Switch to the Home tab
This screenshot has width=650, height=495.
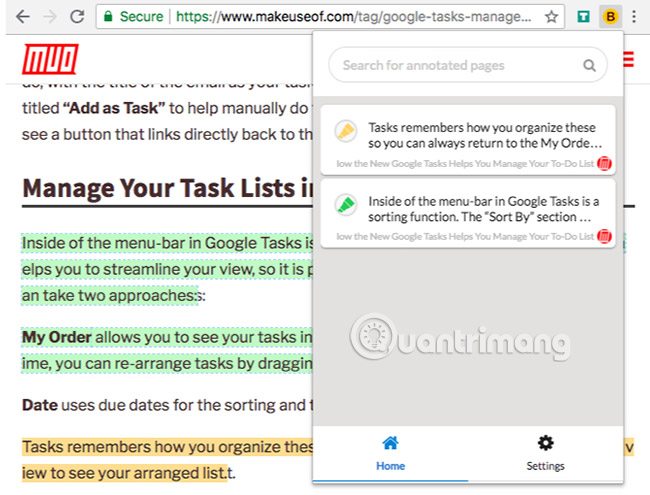pyautogui.click(x=390, y=454)
